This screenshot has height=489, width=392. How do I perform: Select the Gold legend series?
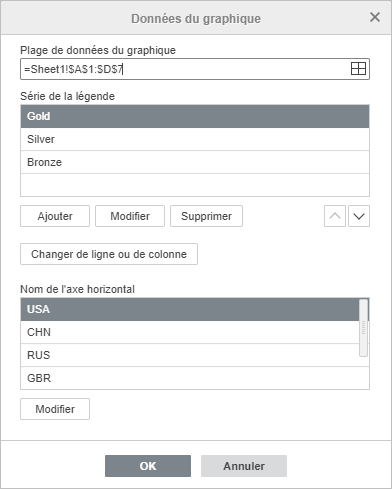coord(195,116)
